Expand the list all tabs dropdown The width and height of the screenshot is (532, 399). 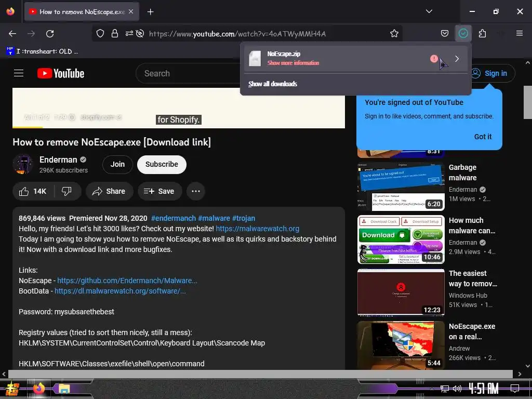tap(429, 11)
